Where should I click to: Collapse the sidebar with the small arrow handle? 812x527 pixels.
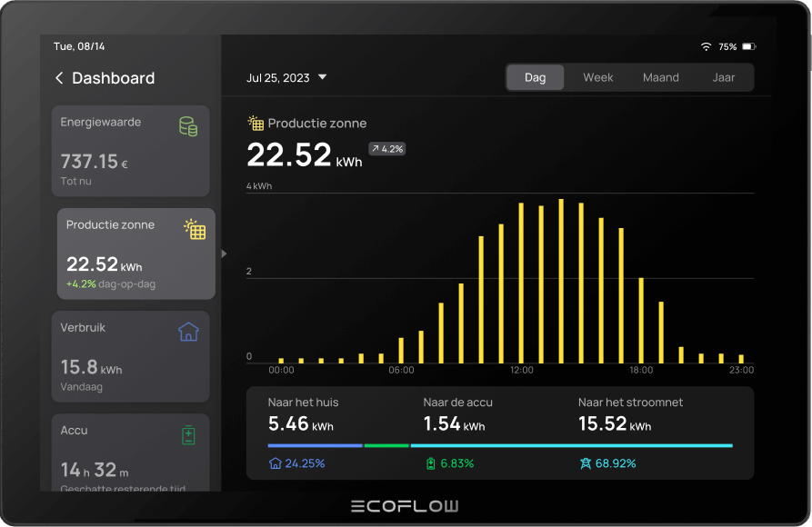224,254
